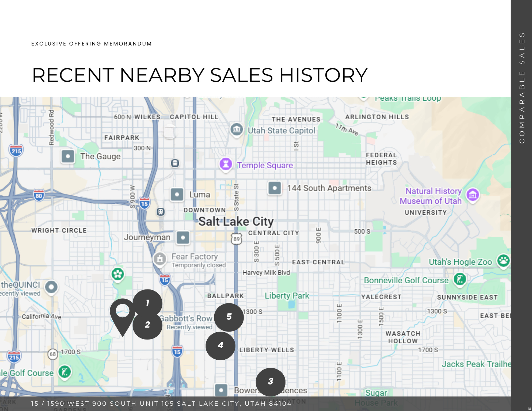Open the Utah's Hogle Zoo paw icon
Screen dimensions: 532x411
503,261
